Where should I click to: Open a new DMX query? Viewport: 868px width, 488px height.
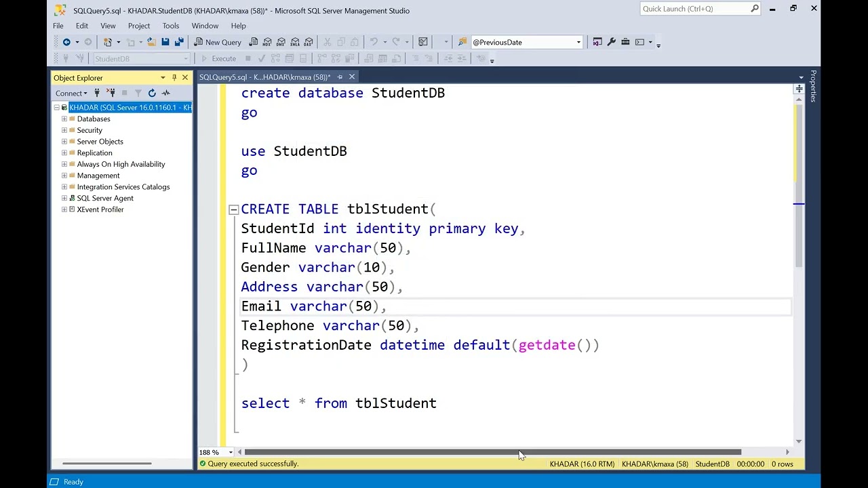pos(281,42)
